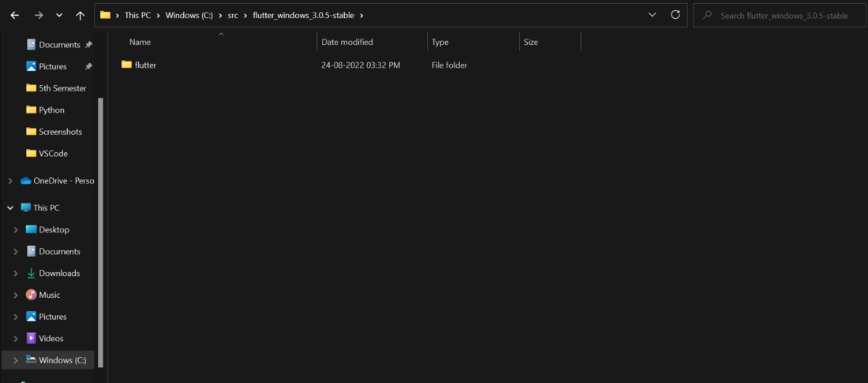
Task: Click the address bar folder icon
Action: coord(105,16)
